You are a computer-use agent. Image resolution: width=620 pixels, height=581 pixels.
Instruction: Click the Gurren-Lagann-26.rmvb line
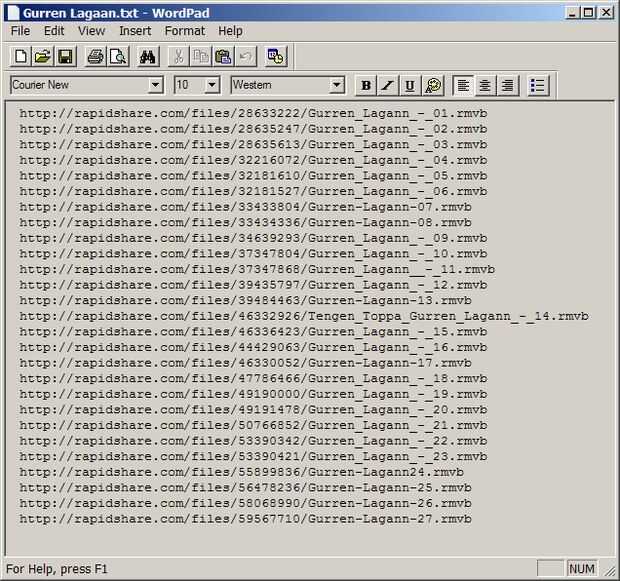[245, 503]
